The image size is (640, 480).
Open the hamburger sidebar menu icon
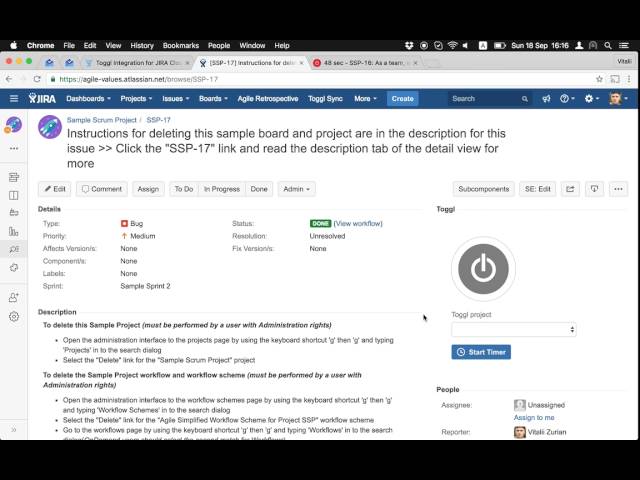point(14,98)
